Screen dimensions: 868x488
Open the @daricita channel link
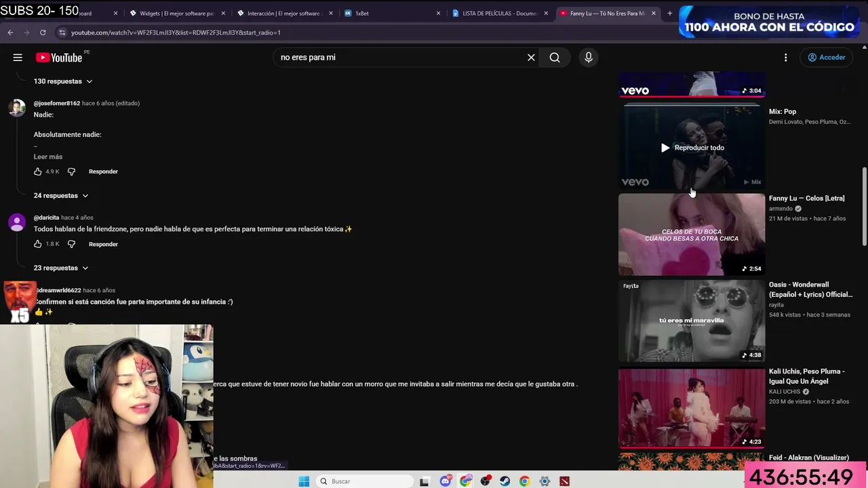[46, 218]
